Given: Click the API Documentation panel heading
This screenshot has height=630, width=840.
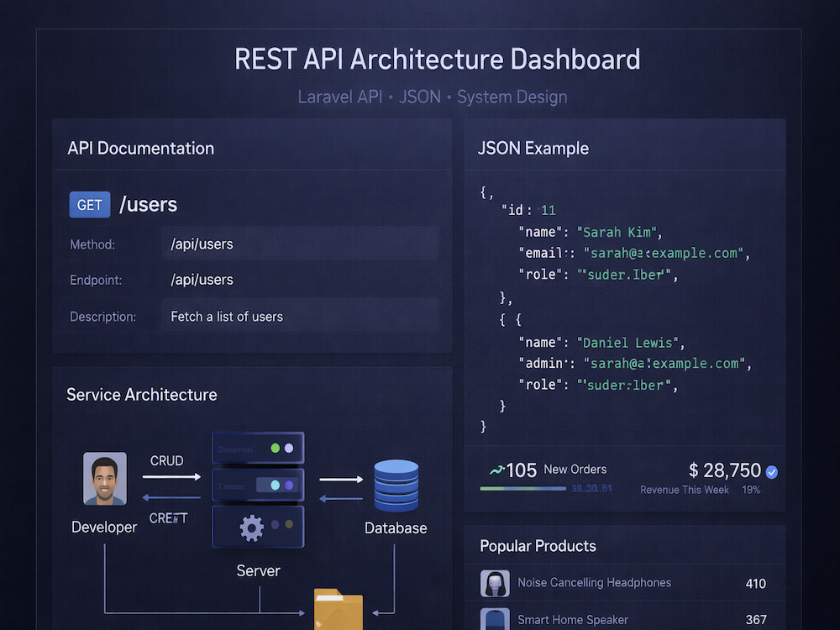Looking at the screenshot, I should (x=141, y=149).
